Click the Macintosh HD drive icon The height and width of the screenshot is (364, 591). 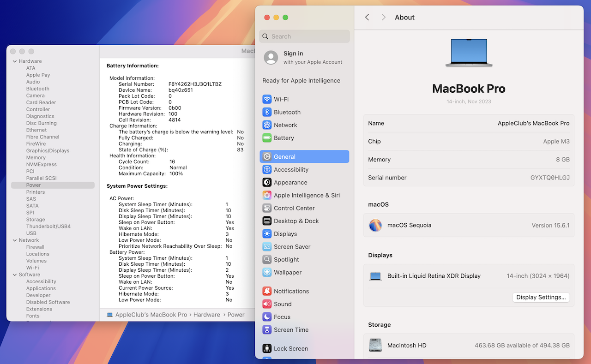(375, 345)
